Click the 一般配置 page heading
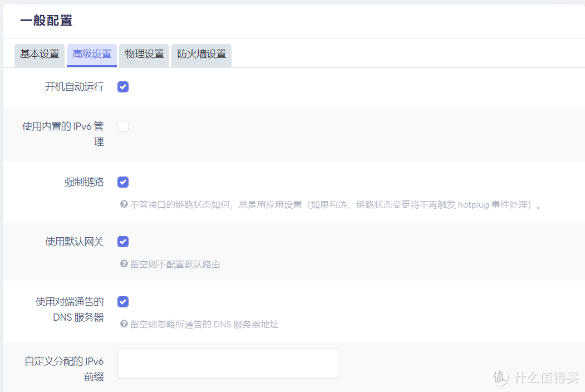 (46, 20)
